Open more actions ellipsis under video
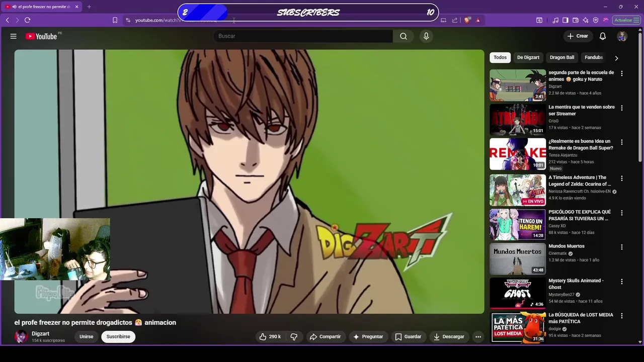The image size is (644, 362). (x=478, y=337)
